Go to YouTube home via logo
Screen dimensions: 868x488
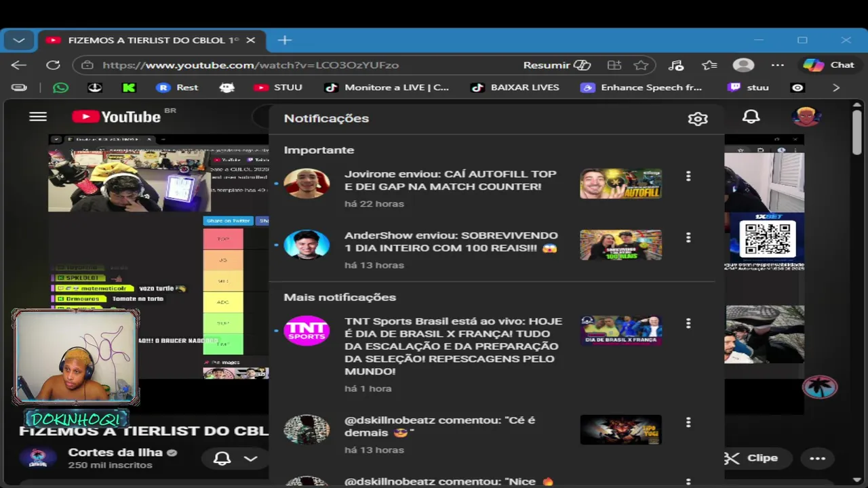(x=117, y=117)
